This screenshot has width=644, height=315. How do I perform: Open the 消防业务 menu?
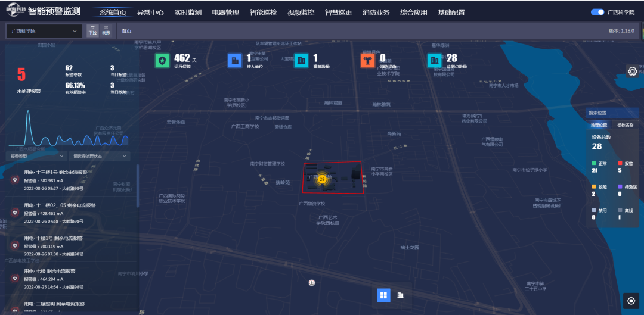(x=376, y=13)
